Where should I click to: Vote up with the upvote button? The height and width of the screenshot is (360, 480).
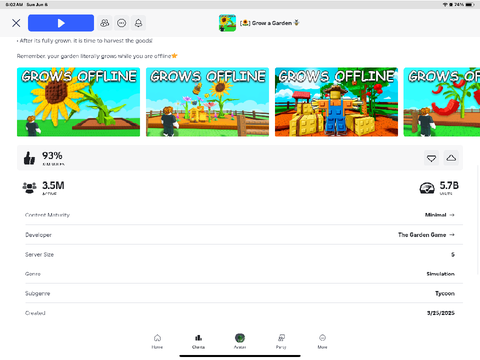451,158
